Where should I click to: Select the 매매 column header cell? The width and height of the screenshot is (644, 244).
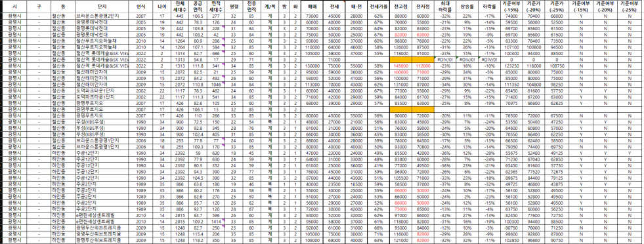(312, 7)
